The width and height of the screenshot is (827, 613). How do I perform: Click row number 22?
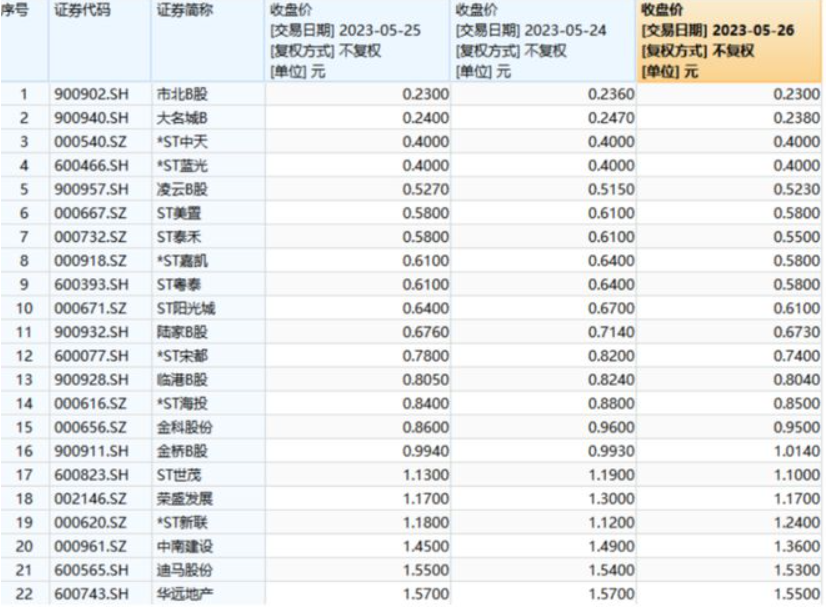(24, 594)
